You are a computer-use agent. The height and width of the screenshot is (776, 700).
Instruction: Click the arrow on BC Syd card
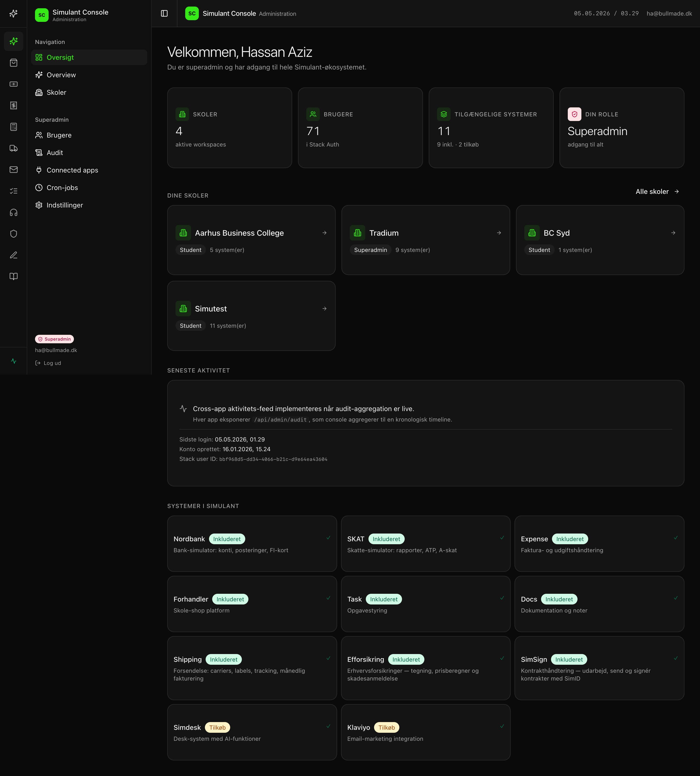(673, 233)
